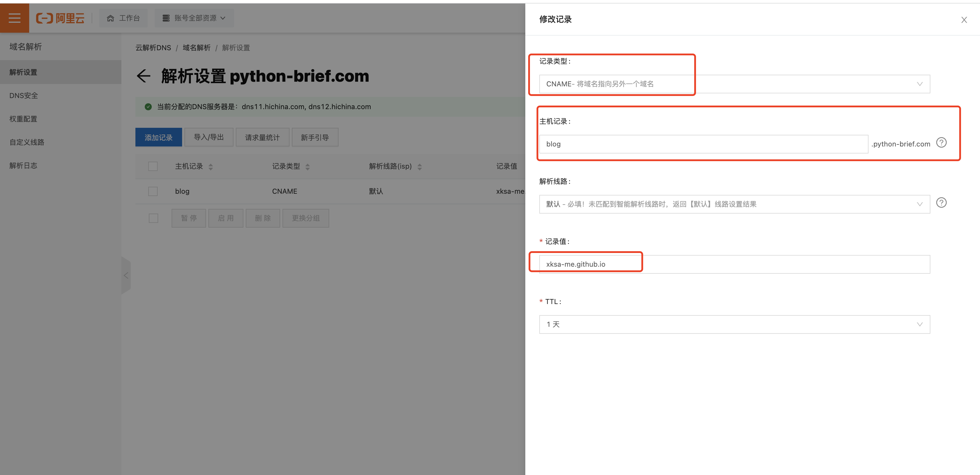The image size is (980, 475).
Task: Click the 记录值 input field
Action: [x=734, y=264]
